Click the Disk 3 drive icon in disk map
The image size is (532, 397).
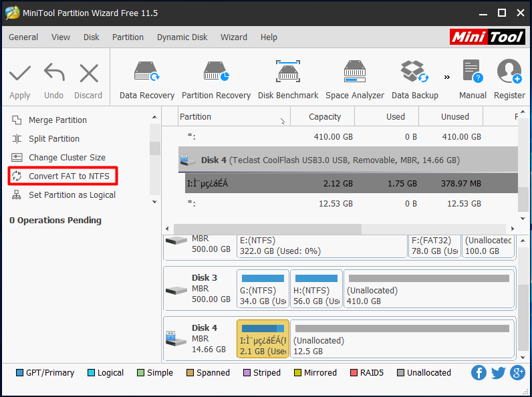pyautogui.click(x=176, y=291)
